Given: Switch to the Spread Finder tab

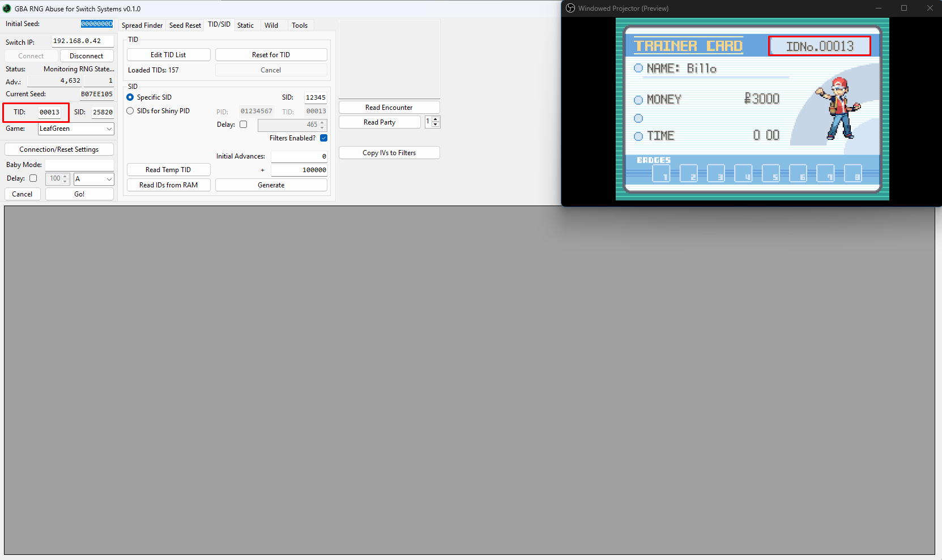Looking at the screenshot, I should [x=142, y=25].
